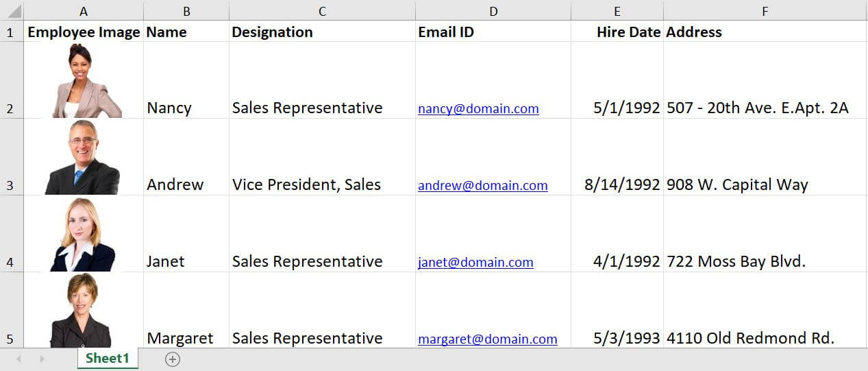Image resolution: width=868 pixels, height=371 pixels.
Task: Select row 3 header
Action: [10, 185]
